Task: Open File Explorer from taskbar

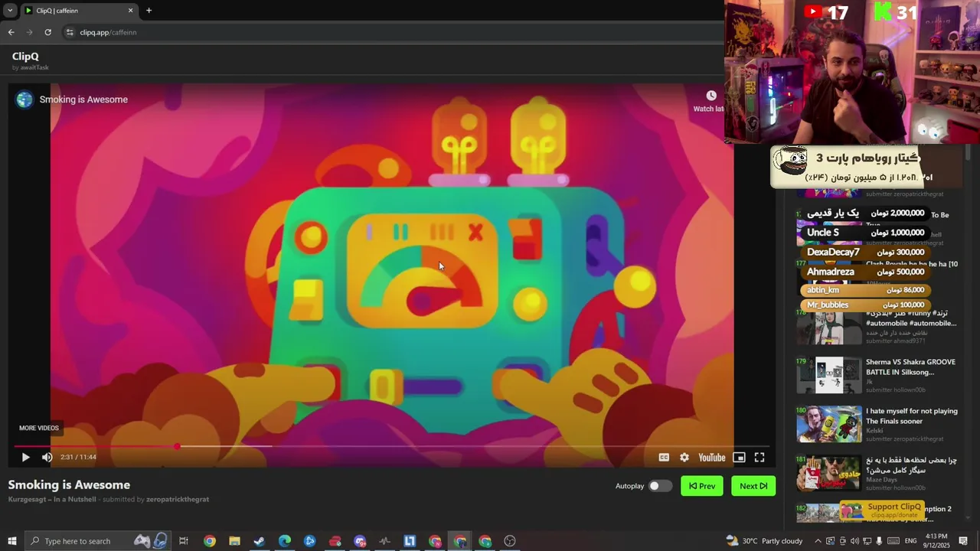Action: click(x=234, y=541)
